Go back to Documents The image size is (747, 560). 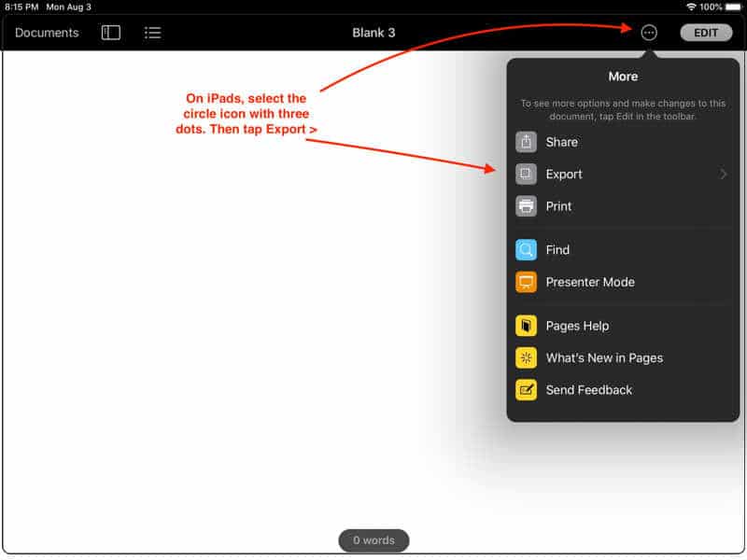(x=47, y=33)
